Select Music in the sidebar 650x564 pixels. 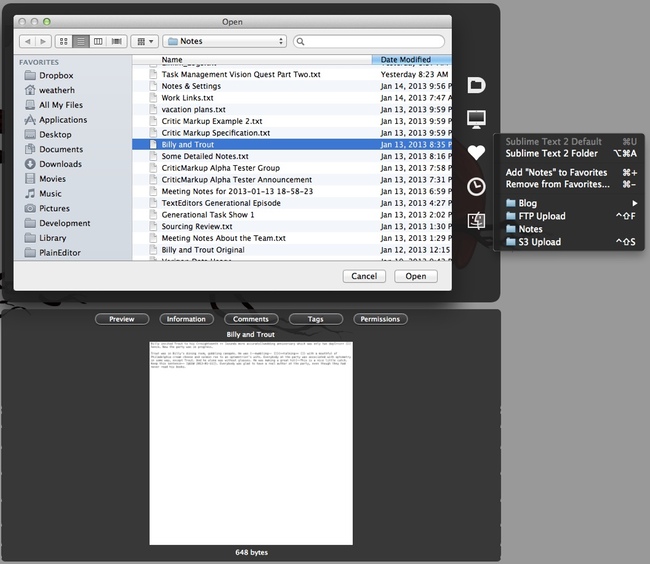[x=43, y=194]
